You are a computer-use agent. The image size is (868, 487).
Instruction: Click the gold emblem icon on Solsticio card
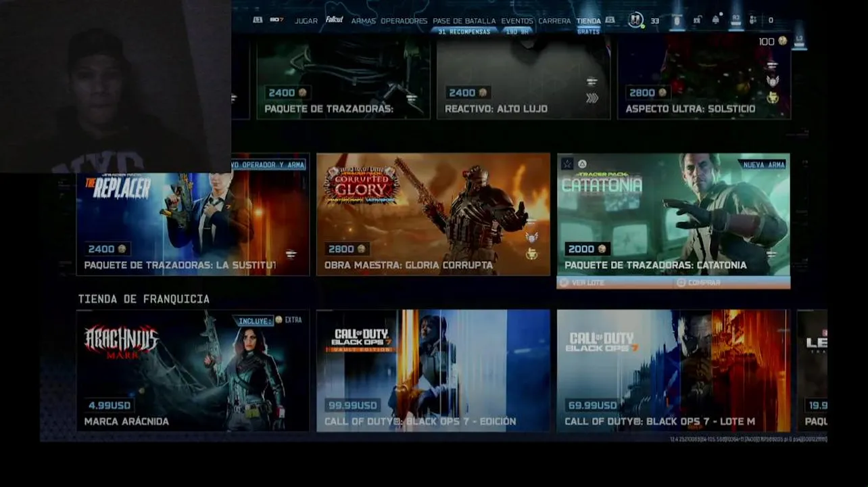coord(772,98)
